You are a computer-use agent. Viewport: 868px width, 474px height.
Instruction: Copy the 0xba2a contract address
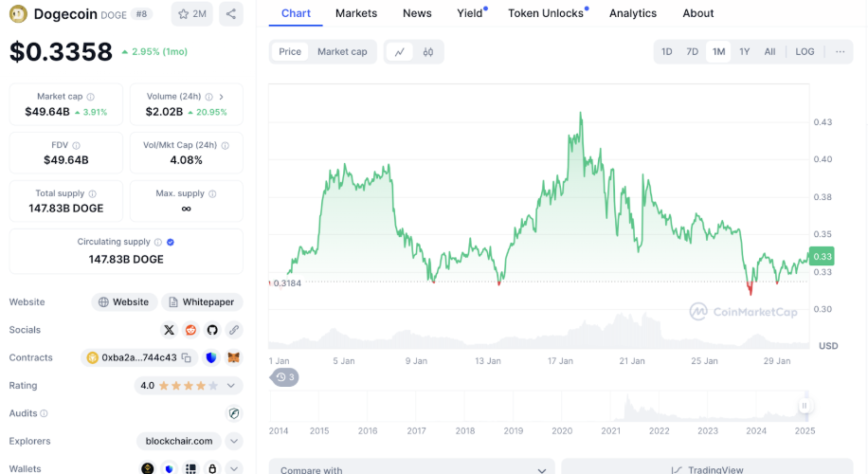[187, 357]
